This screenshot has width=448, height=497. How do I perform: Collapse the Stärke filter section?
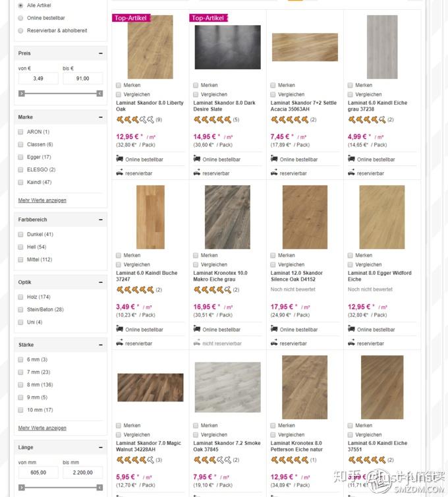pos(101,345)
